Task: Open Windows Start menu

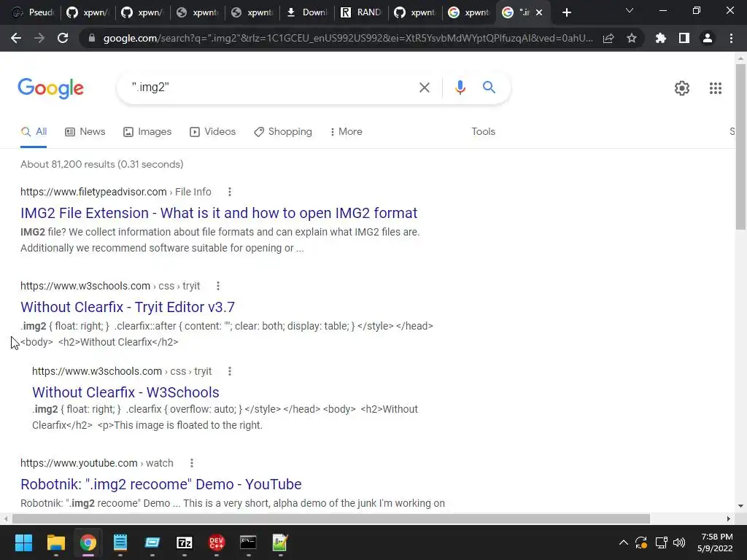Action: coord(23,542)
